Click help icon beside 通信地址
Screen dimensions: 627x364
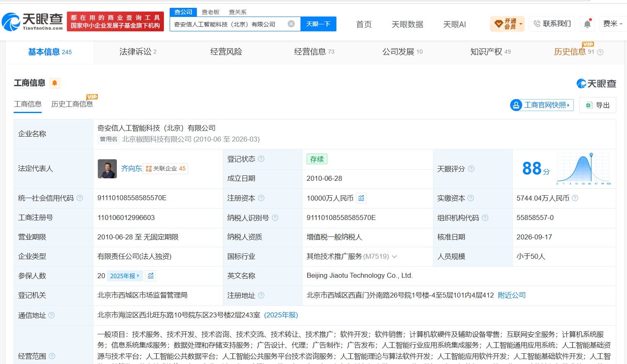[x=52, y=315]
